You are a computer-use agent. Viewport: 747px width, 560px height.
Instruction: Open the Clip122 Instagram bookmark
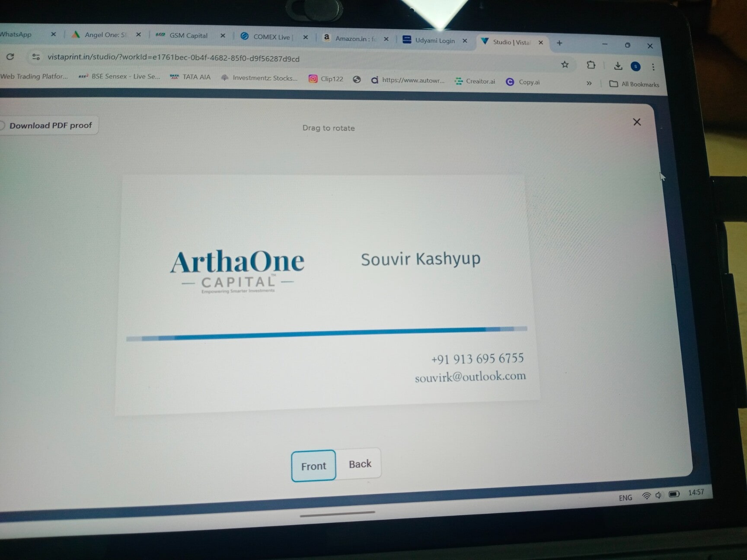[326, 79]
